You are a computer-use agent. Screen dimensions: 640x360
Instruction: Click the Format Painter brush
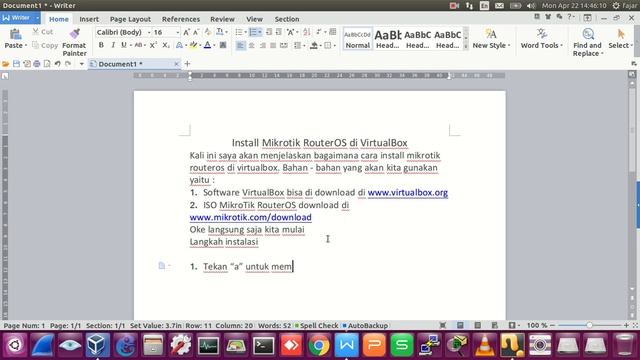tap(75, 34)
